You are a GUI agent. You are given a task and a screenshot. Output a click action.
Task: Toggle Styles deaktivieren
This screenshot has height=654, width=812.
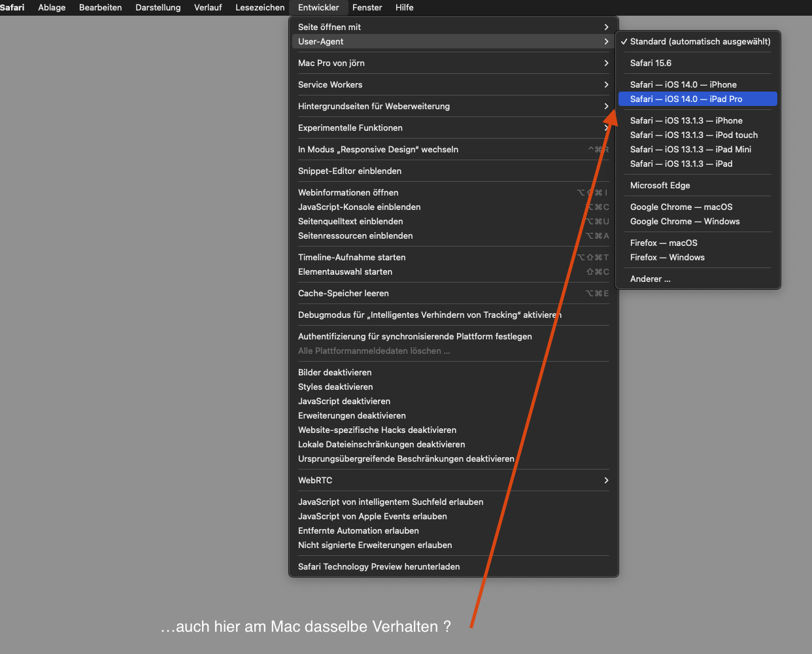(x=454, y=387)
